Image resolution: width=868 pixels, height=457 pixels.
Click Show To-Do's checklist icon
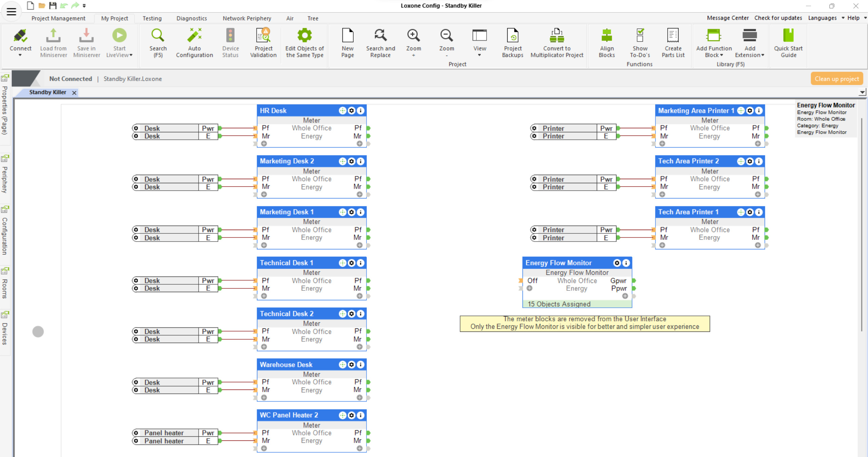(639, 36)
